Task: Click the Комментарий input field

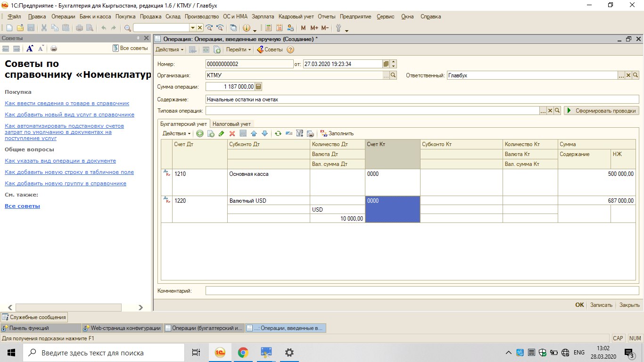Action: 422,291
